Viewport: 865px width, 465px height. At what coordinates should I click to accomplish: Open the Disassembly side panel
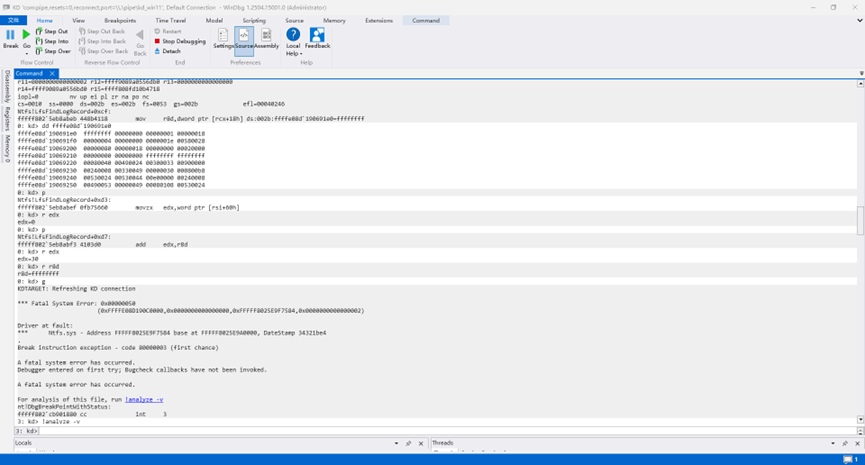coord(7,86)
